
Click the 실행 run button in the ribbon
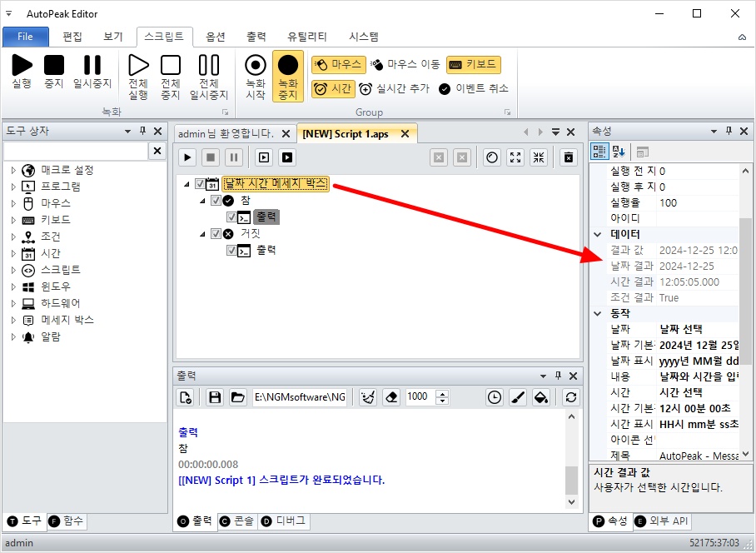pyautogui.click(x=22, y=72)
